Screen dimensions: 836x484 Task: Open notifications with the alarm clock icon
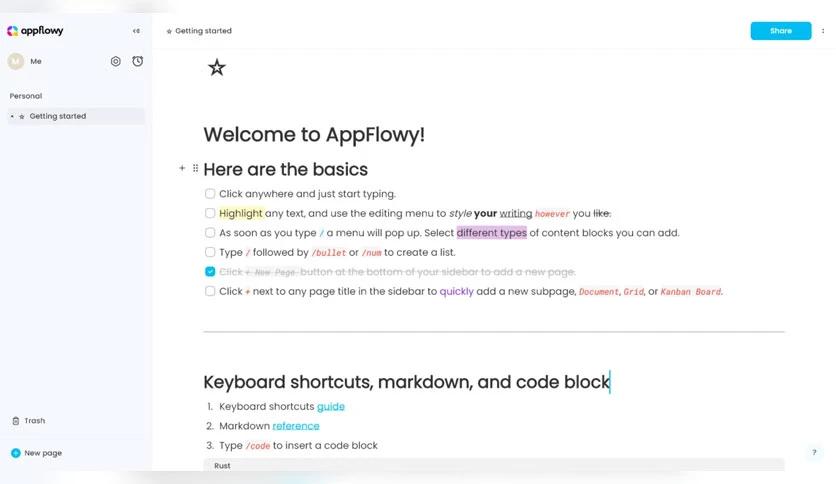coord(138,61)
